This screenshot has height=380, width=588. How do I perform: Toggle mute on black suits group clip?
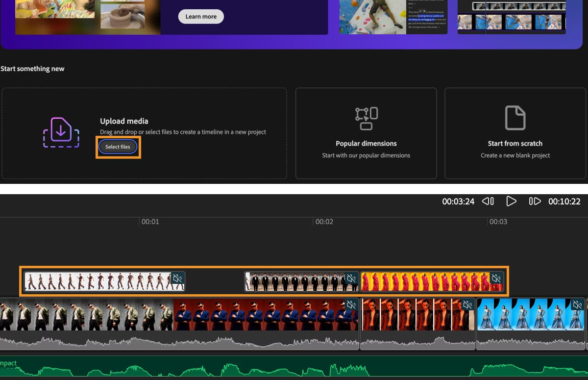tap(351, 279)
